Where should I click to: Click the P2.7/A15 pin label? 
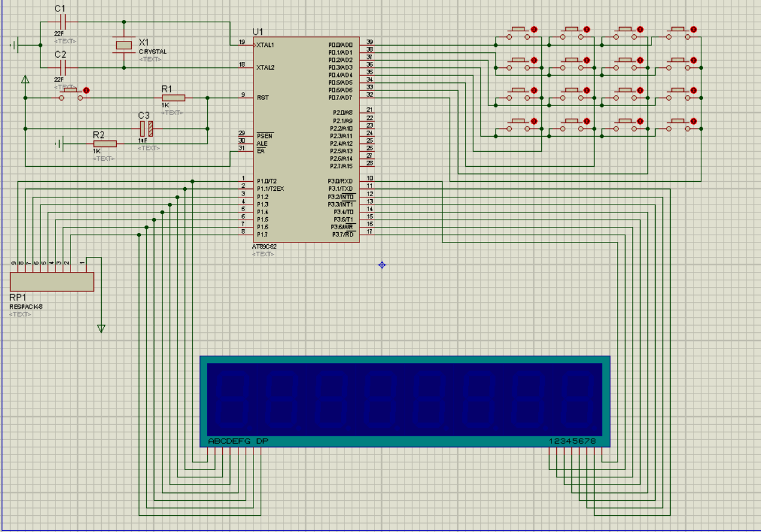[341, 166]
